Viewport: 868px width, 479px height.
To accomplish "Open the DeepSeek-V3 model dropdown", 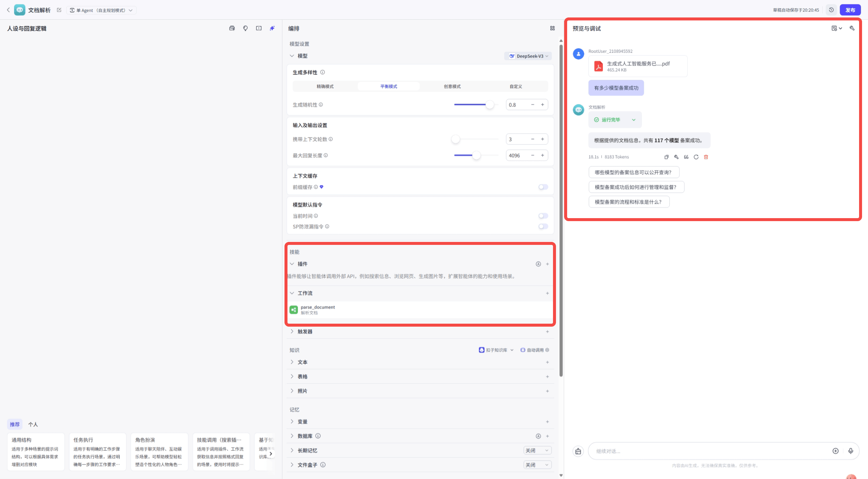I will 528,56.
